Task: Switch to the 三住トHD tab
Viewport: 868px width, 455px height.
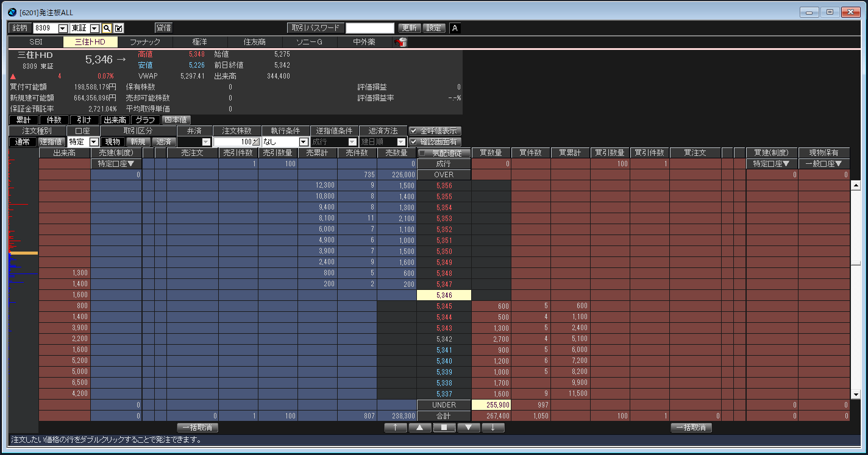Action: 90,42
